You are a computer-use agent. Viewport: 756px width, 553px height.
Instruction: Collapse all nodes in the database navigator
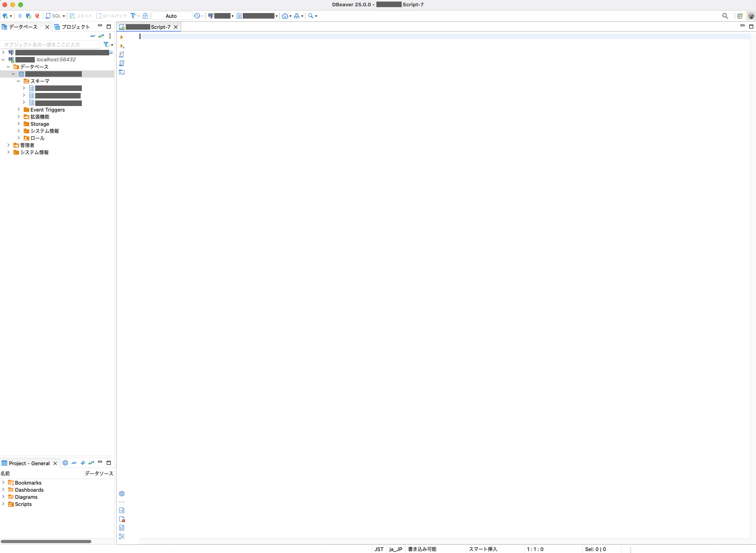click(x=93, y=36)
